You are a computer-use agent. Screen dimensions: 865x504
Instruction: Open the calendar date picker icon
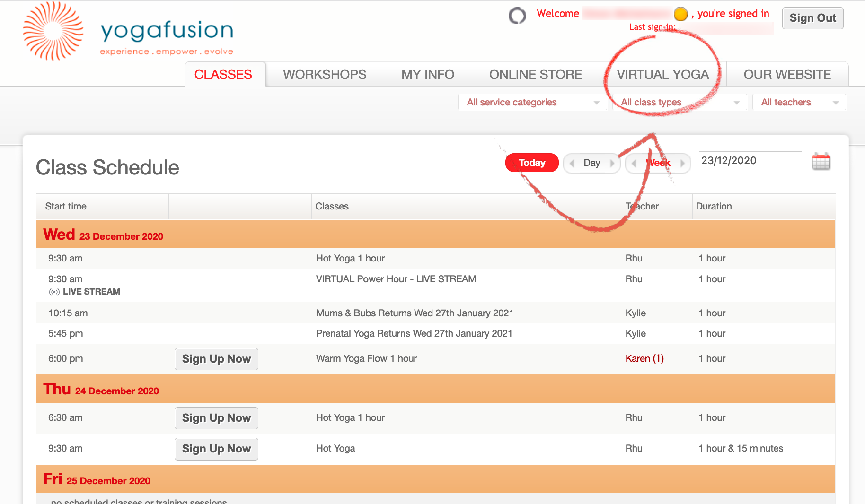click(821, 162)
